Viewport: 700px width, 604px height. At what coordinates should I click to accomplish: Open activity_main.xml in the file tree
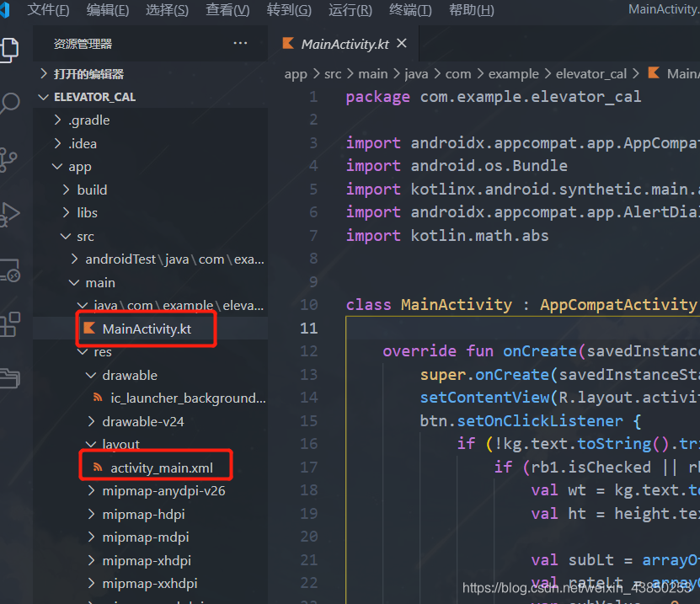tap(151, 468)
